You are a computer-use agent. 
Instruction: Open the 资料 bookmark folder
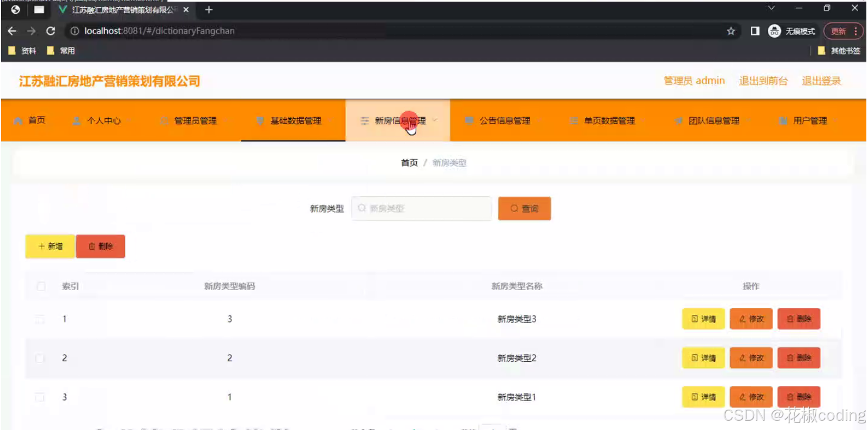tap(22, 51)
